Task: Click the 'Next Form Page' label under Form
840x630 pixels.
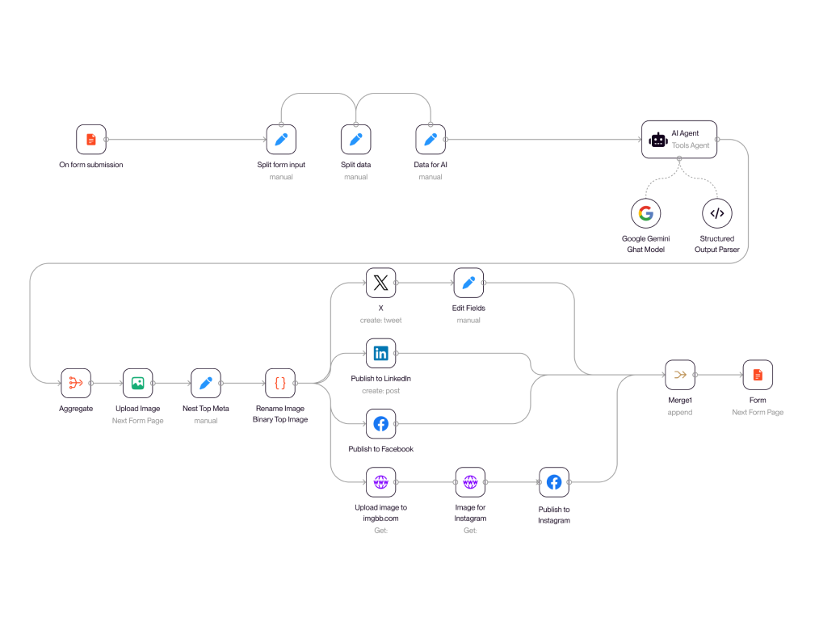Action: pyautogui.click(x=758, y=413)
